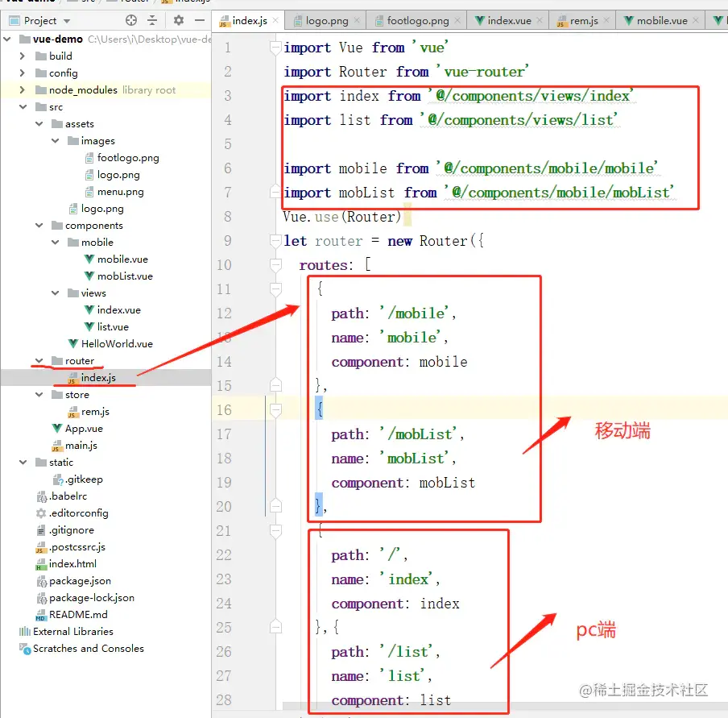Collapse the images folder arrow
Viewport: 728px width, 718px height.
coord(56,141)
